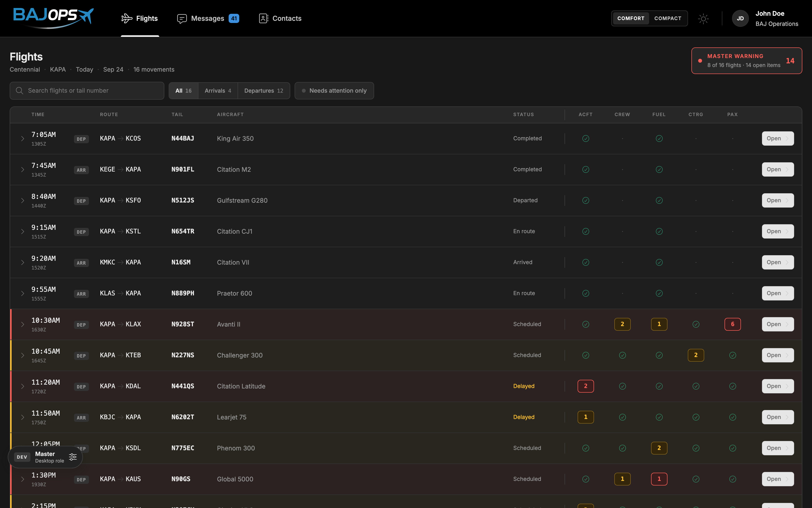Click the JD user avatar
This screenshot has height=508, width=812.
pos(740,18)
